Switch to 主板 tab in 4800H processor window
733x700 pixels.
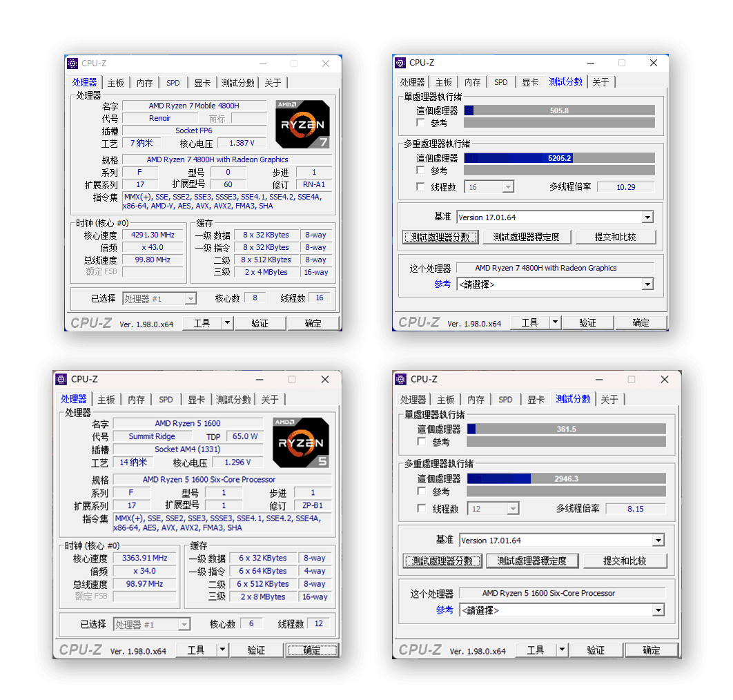pyautogui.click(x=116, y=83)
